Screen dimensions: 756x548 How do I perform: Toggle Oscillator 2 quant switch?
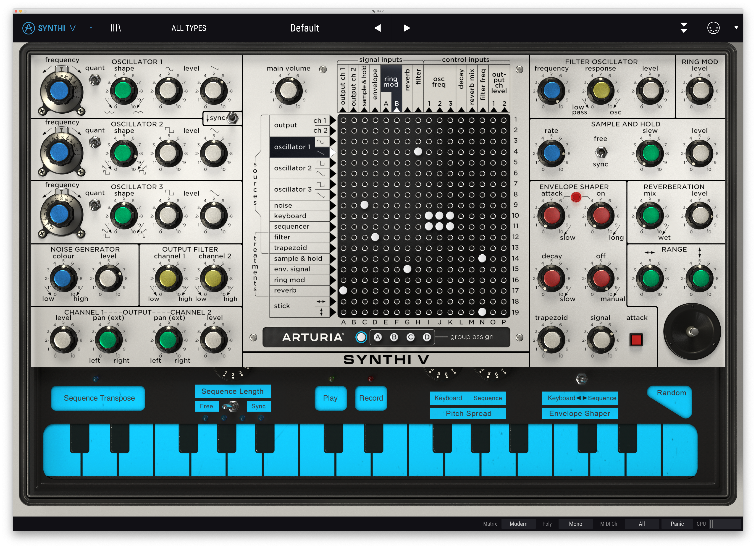[95, 143]
